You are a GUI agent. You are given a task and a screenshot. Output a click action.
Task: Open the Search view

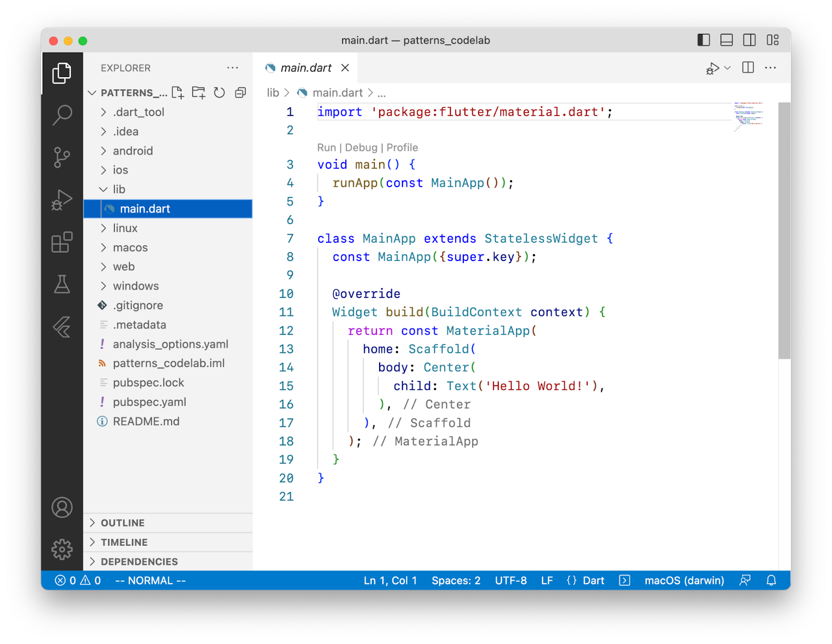click(62, 114)
